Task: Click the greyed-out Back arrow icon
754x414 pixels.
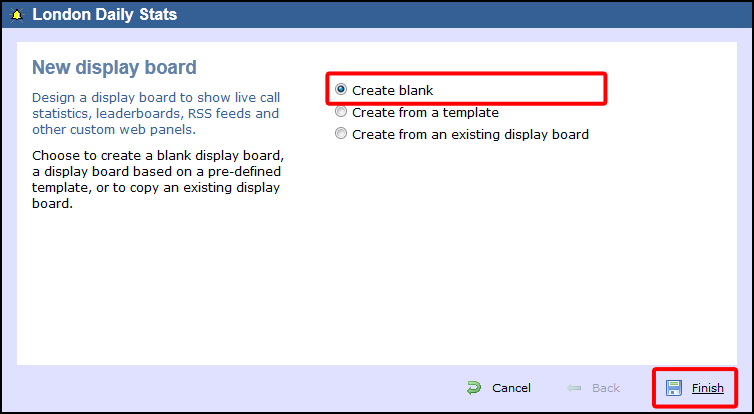Action: pos(574,388)
